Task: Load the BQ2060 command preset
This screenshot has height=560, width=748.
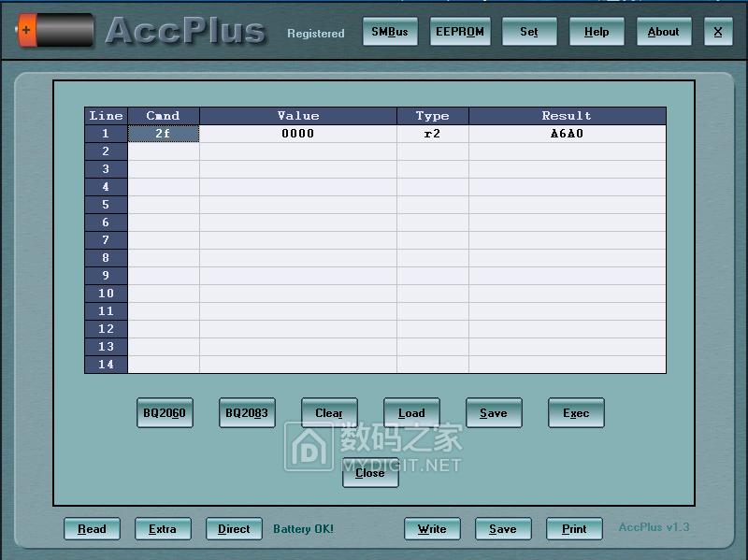Action: 165,413
